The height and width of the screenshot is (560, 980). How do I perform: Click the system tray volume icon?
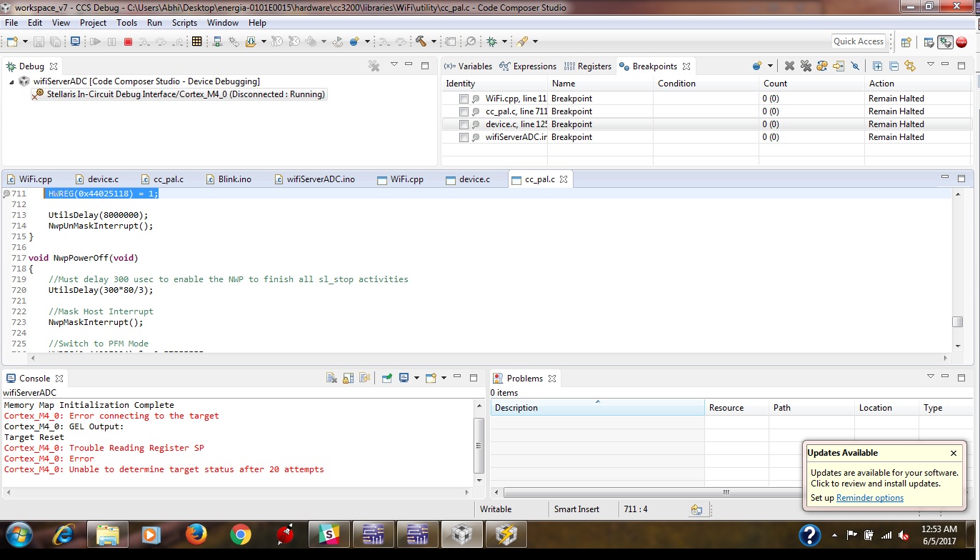click(x=904, y=534)
